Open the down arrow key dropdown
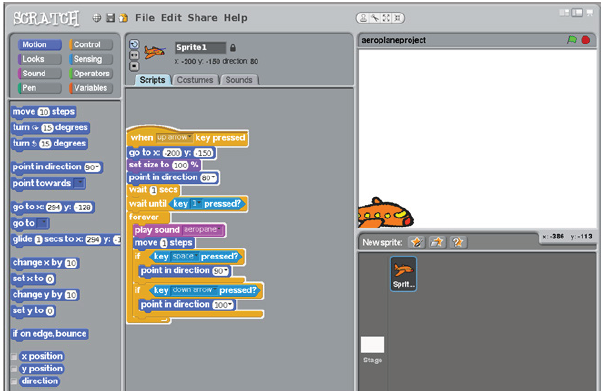Screen dimensions: 601x391 (x=194, y=290)
